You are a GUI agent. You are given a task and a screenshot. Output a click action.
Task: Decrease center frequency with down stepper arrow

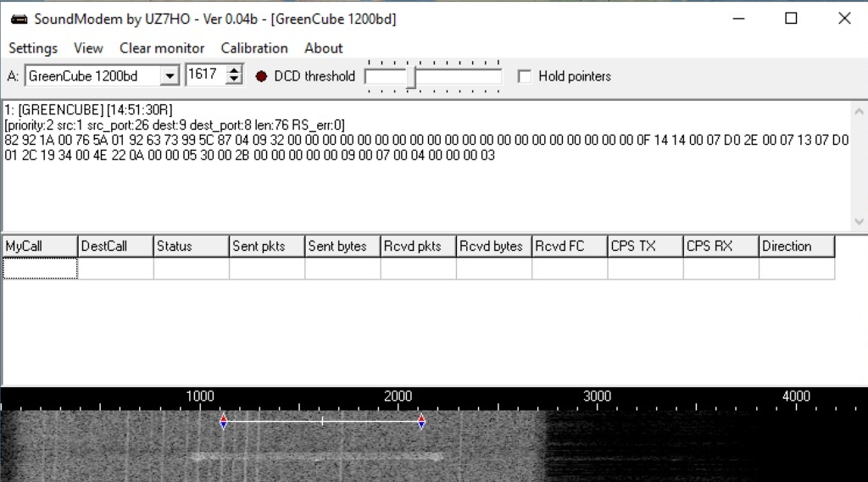click(235, 79)
